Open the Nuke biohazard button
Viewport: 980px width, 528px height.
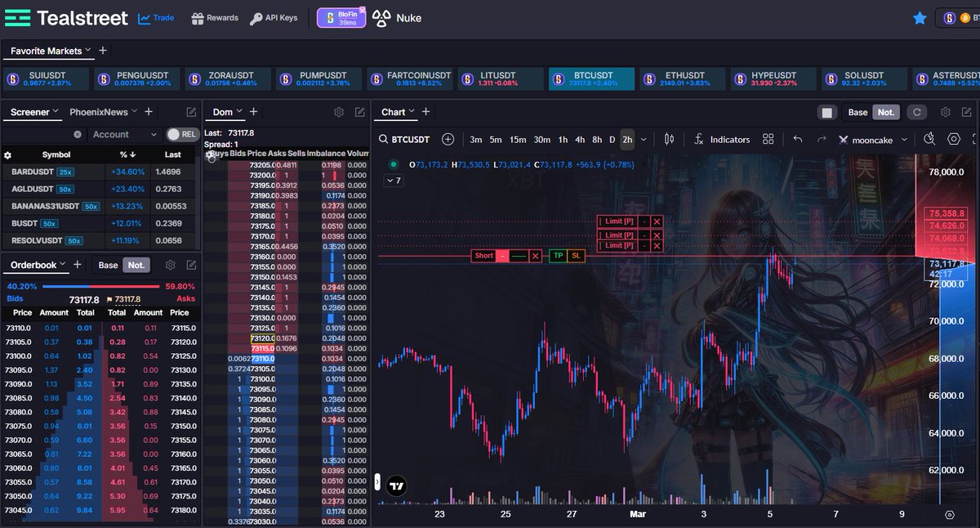[x=397, y=18]
